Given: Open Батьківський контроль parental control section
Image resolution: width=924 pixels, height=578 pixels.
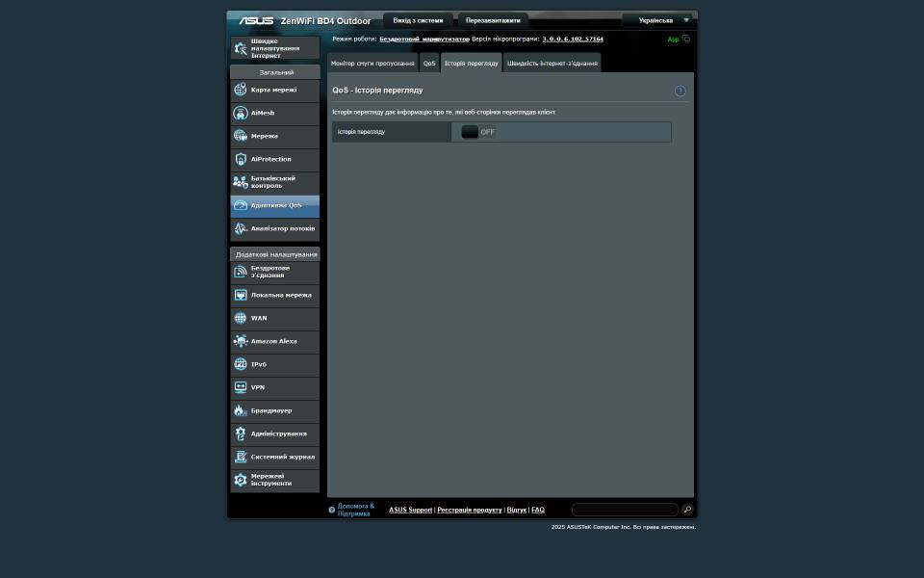Looking at the screenshot, I should pyautogui.click(x=274, y=182).
